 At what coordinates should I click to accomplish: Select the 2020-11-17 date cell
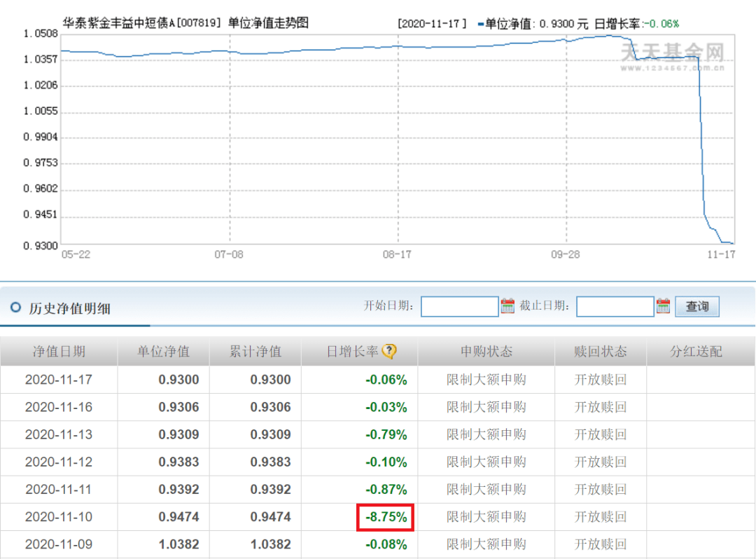58,380
